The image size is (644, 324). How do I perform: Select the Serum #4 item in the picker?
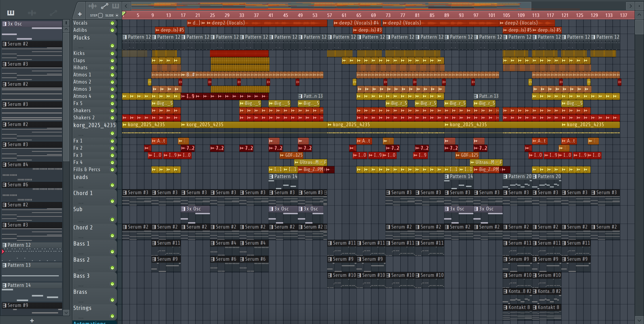(17, 165)
